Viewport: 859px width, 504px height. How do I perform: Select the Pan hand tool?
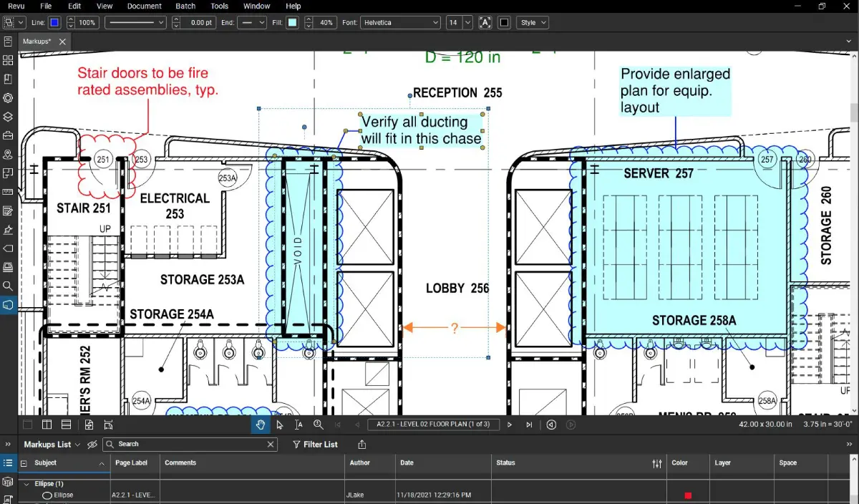261,425
